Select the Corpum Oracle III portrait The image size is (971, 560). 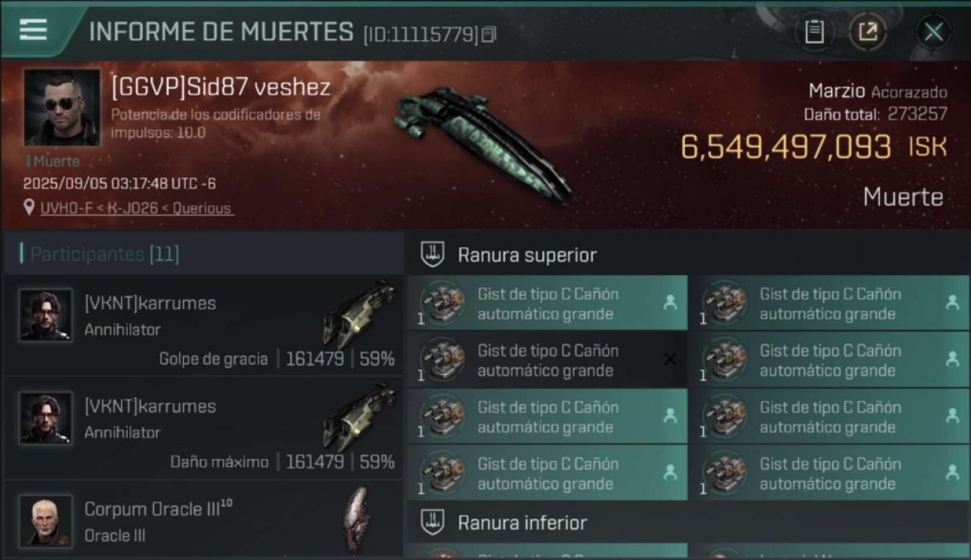(46, 520)
